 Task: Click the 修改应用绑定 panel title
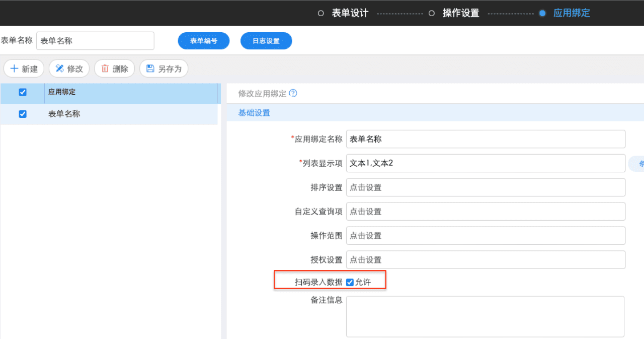click(x=262, y=93)
